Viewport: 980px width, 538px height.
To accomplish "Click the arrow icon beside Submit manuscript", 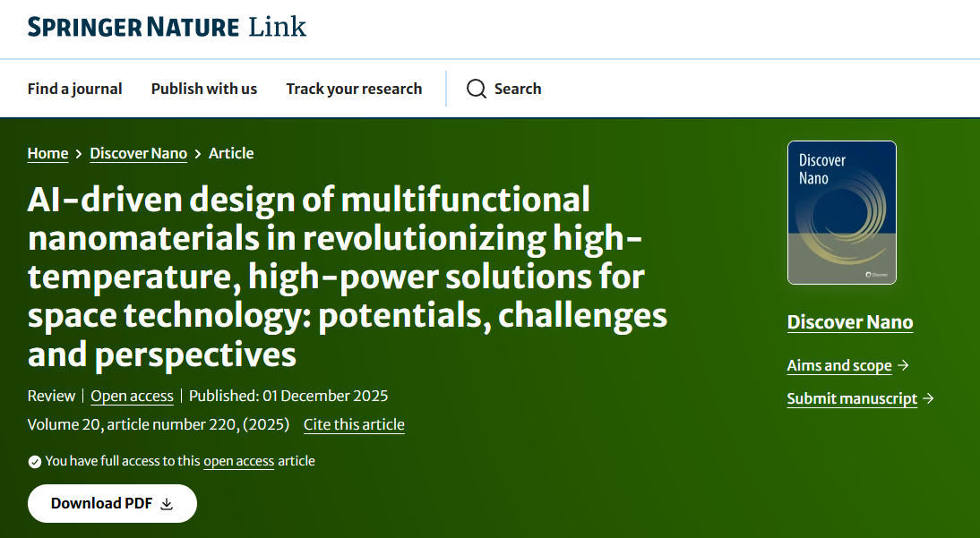I will tap(928, 398).
